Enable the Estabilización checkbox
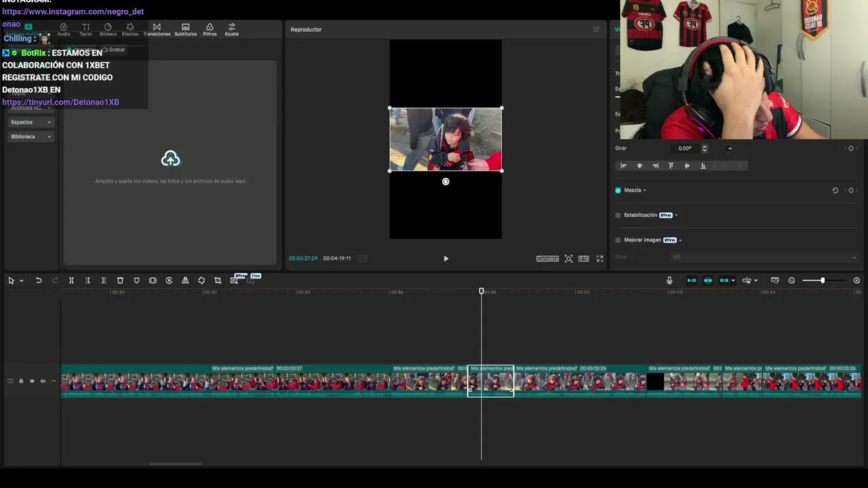The height and width of the screenshot is (488, 868). (x=618, y=215)
